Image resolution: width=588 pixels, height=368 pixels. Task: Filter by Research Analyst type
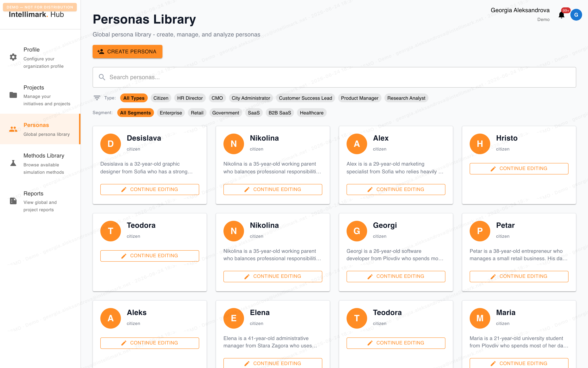point(406,98)
